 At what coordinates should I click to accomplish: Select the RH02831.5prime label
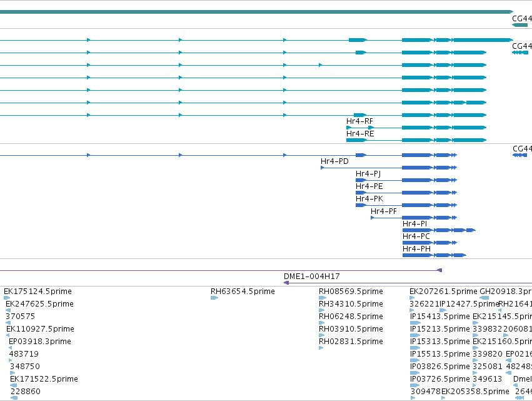[x=351, y=342]
